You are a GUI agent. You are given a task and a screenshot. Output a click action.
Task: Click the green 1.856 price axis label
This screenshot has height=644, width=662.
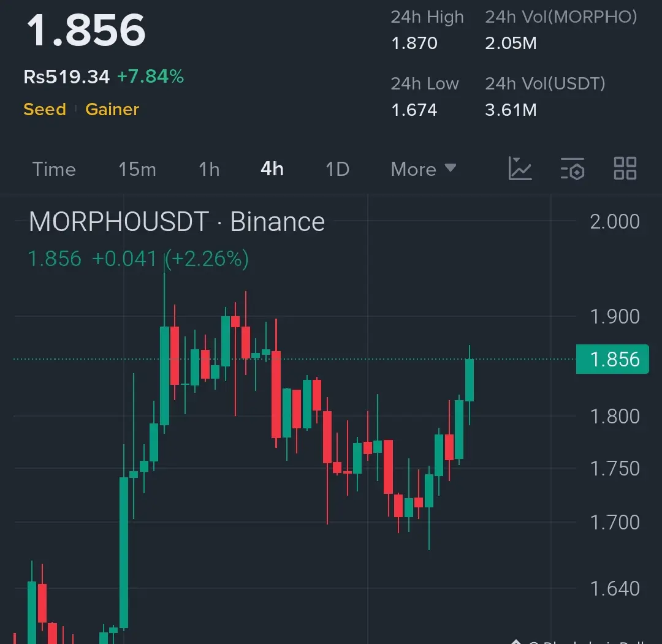pos(612,359)
